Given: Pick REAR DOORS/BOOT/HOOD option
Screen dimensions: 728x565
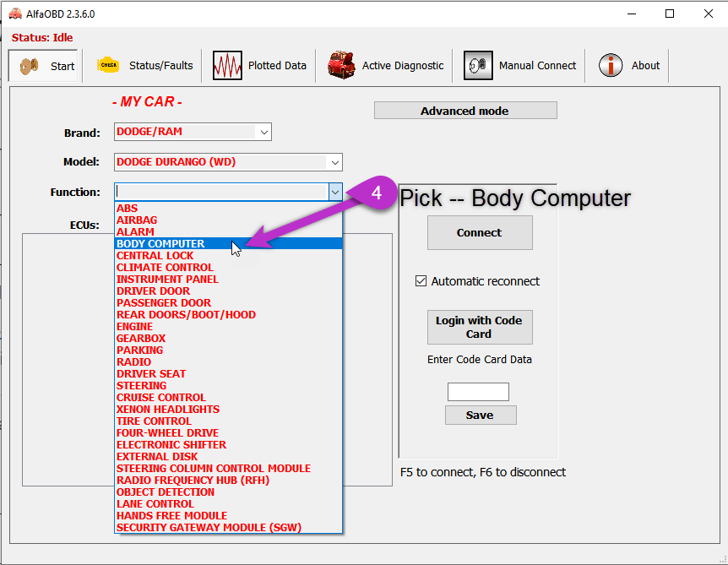Looking at the screenshot, I should (x=228, y=315).
